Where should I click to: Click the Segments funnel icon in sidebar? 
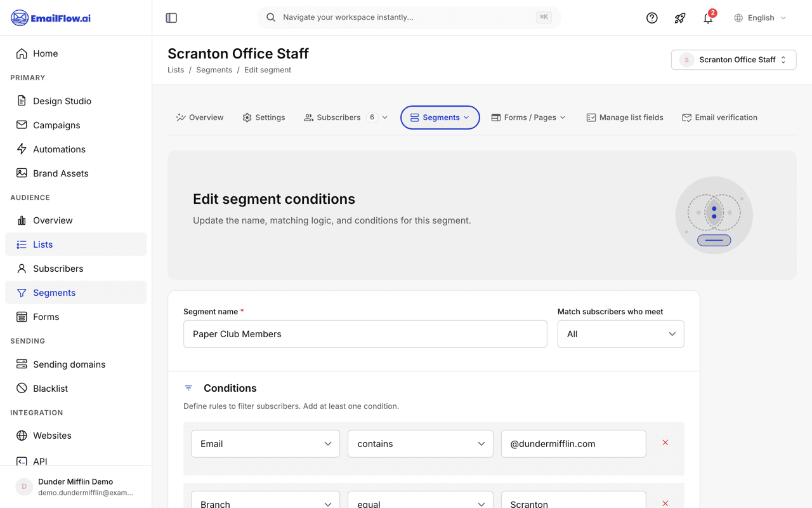pyautogui.click(x=22, y=293)
